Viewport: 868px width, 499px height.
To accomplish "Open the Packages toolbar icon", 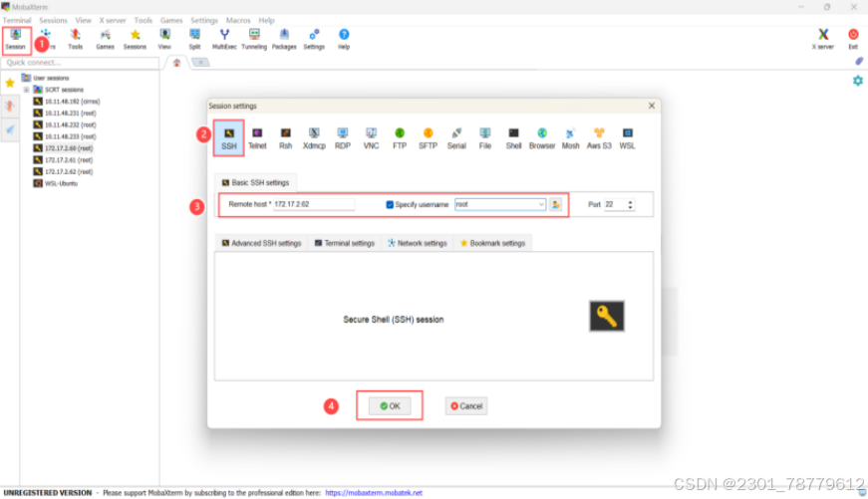I will coord(284,40).
